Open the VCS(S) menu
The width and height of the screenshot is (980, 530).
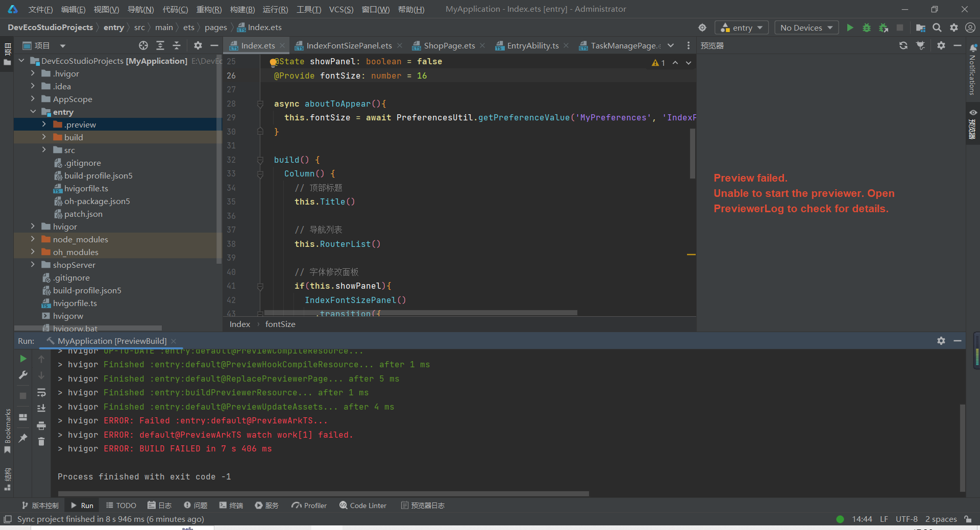point(341,9)
